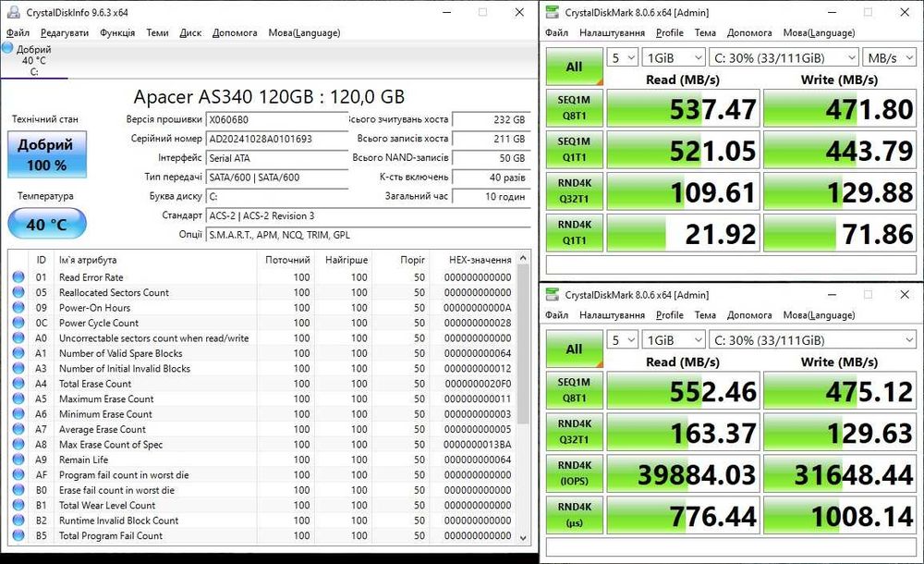Click status orb of Remain Life row
The width and height of the screenshot is (924, 564).
18,460
